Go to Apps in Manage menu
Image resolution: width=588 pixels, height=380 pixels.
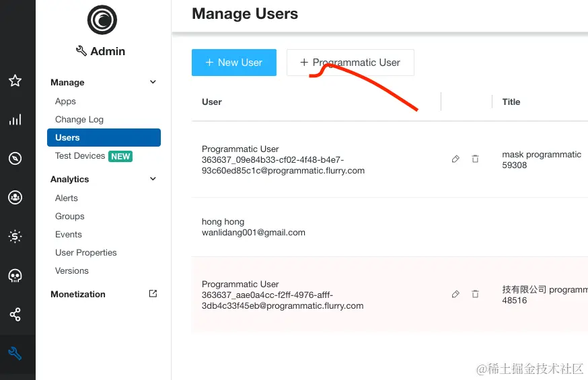click(65, 101)
